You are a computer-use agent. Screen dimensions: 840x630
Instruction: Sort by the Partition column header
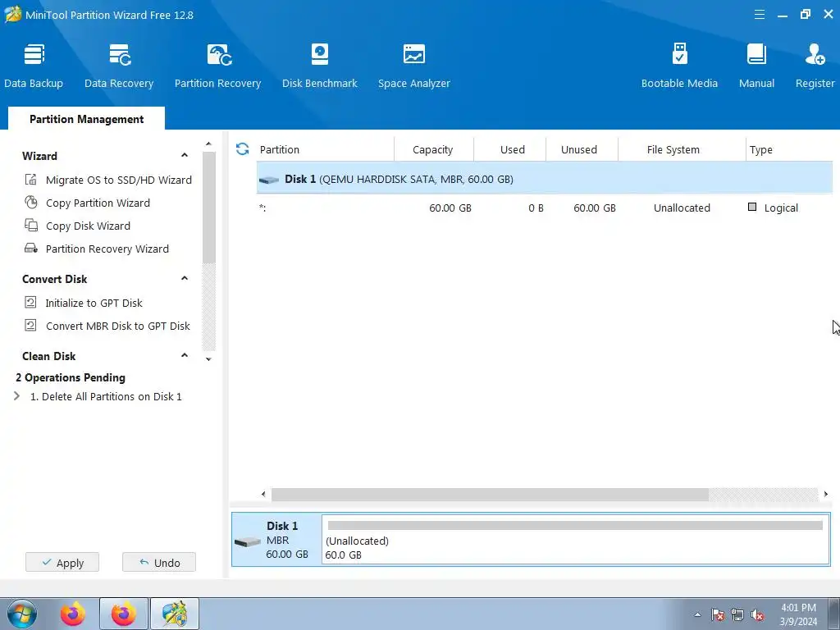pos(325,149)
